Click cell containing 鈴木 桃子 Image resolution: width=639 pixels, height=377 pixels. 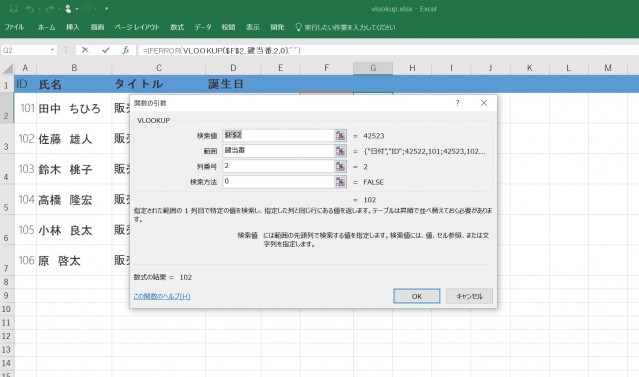74,169
